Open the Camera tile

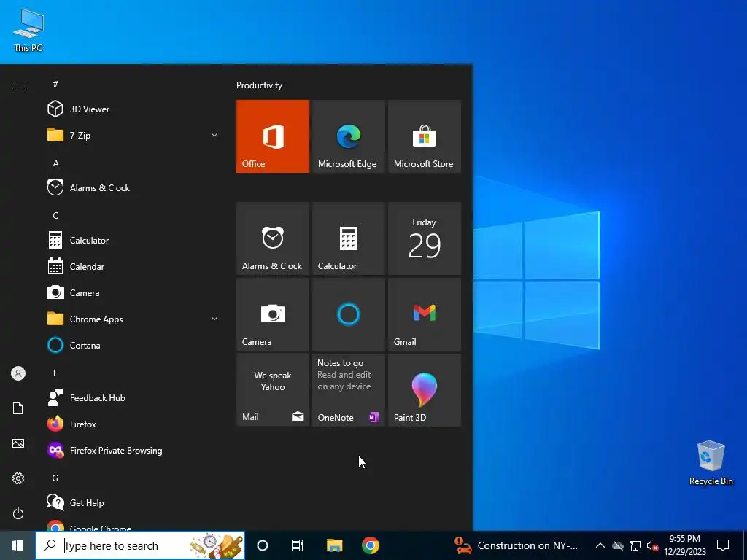tap(273, 314)
